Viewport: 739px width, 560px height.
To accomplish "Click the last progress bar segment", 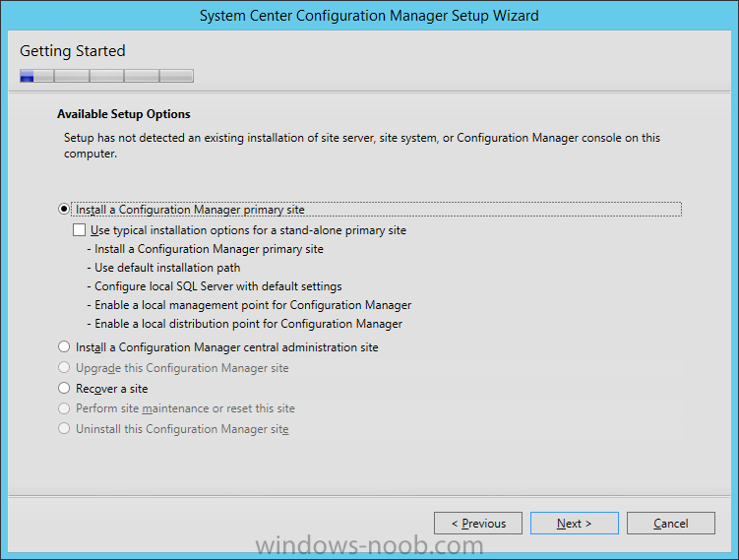I will [x=176, y=76].
